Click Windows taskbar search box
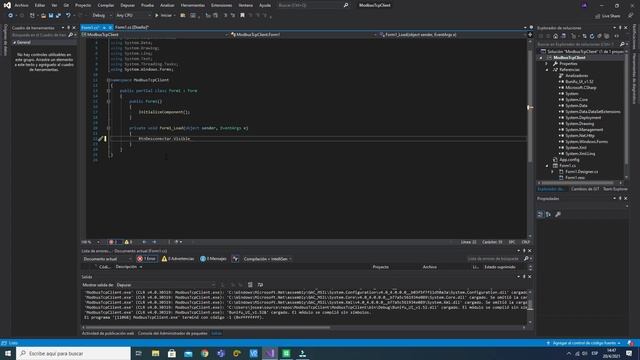Screen dimensions: 640x360 [x=73, y=353]
